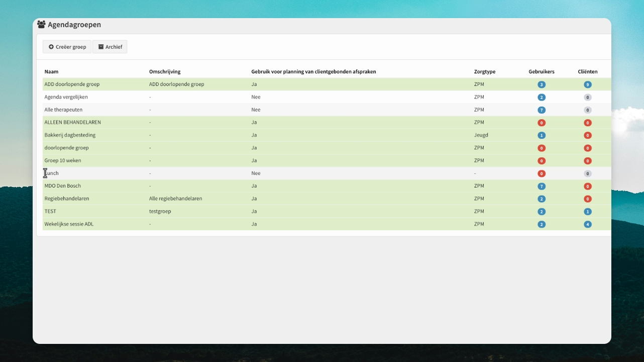Click the Alle regiebehandelaren description
The height and width of the screenshot is (362, 644).
(x=176, y=199)
